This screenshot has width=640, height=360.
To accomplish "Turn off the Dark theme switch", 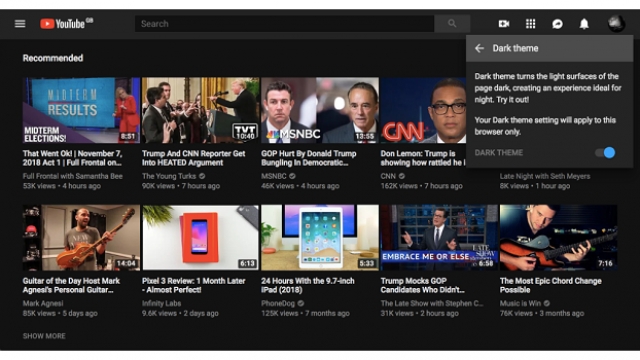I will (x=605, y=153).
